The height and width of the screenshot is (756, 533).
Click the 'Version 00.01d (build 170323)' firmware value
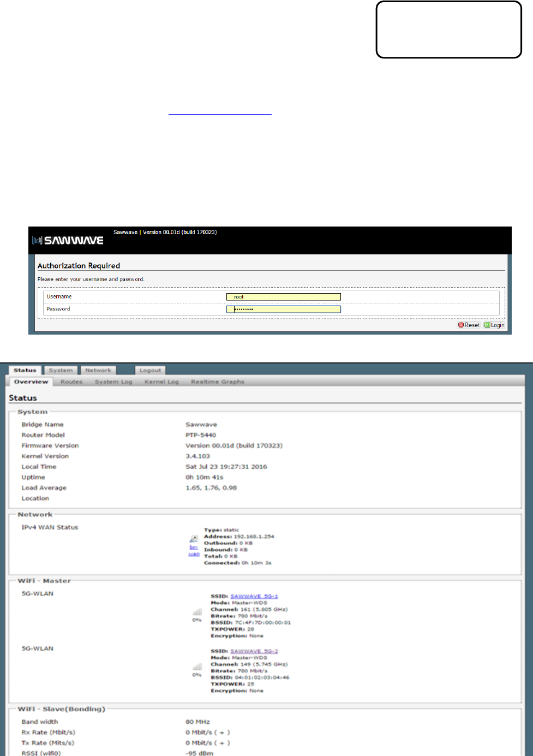click(234, 445)
